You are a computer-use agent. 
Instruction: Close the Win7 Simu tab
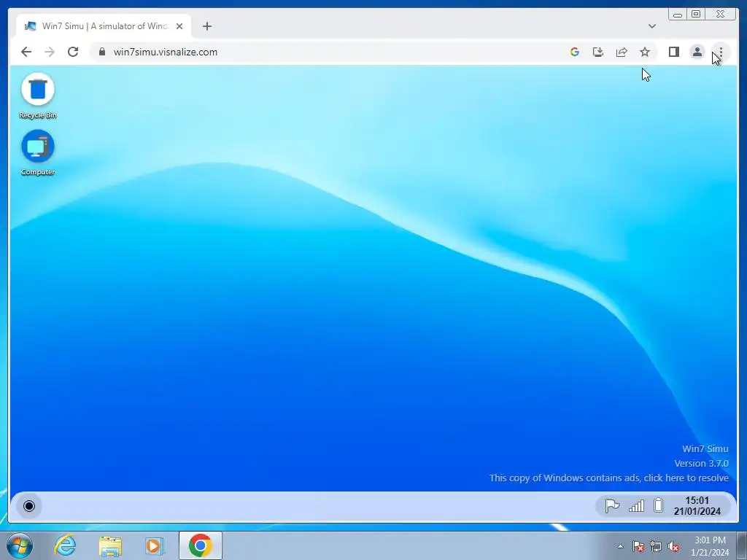[x=179, y=26]
